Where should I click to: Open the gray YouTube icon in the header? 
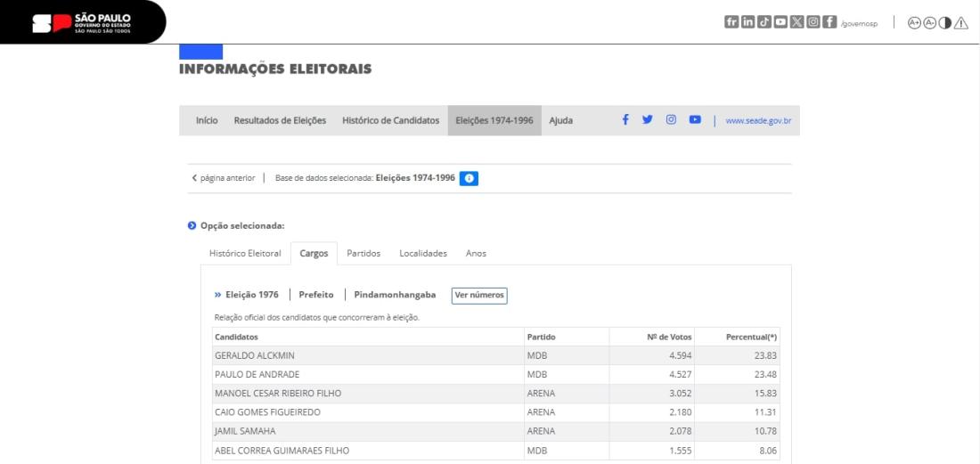click(780, 22)
